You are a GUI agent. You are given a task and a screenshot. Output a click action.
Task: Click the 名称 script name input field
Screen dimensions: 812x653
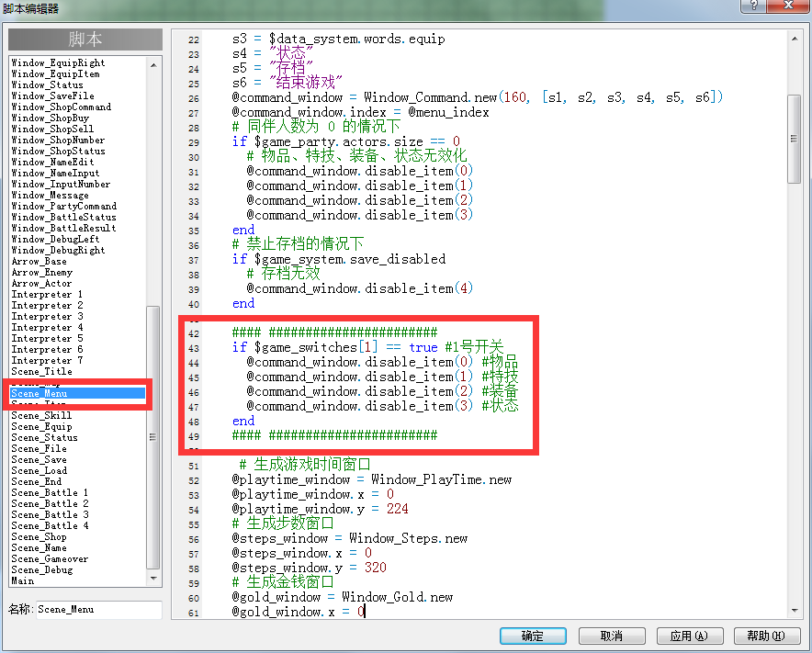(98, 610)
